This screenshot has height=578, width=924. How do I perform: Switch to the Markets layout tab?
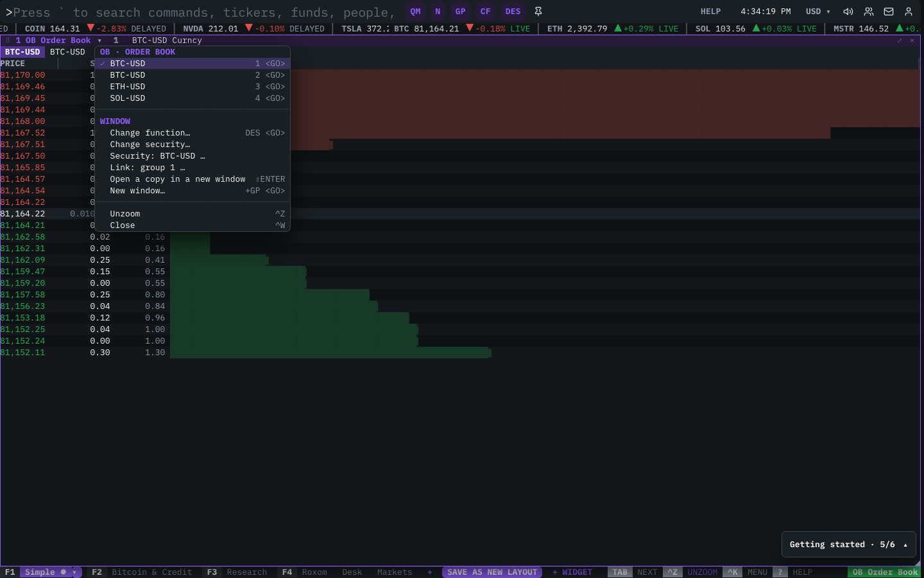click(395, 572)
